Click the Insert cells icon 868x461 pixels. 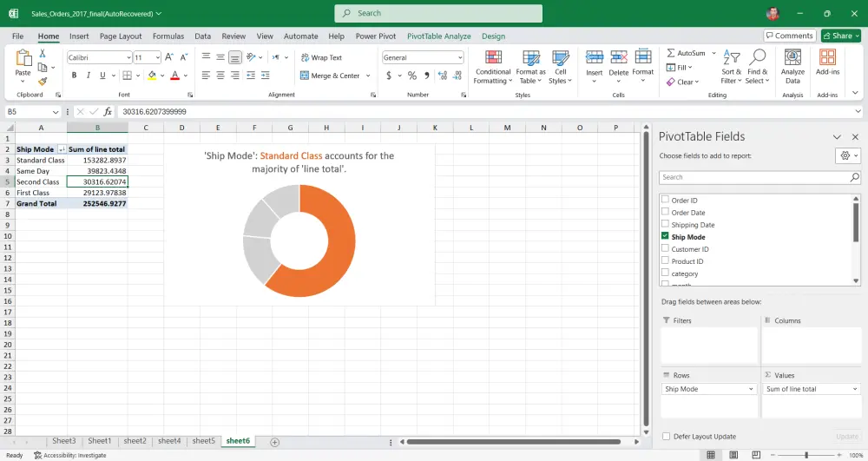(x=594, y=57)
